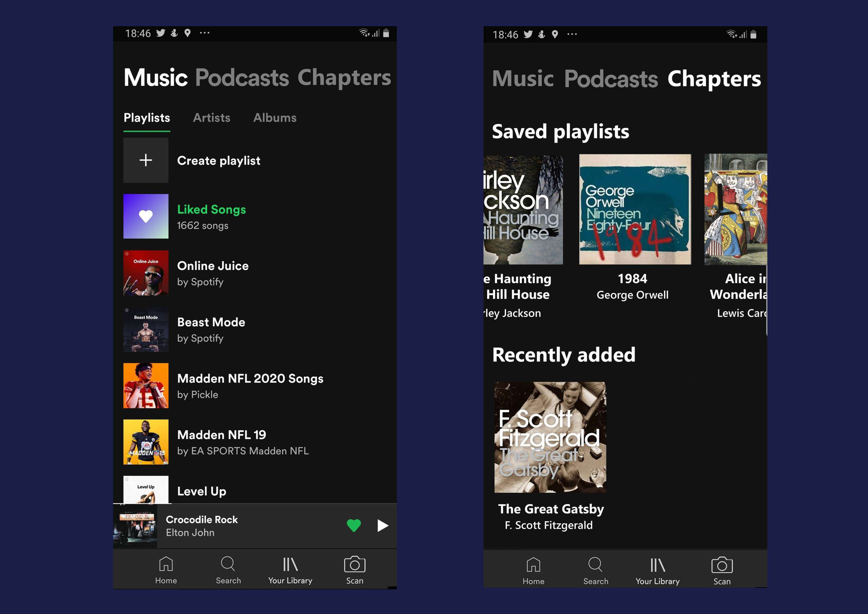Open Home icon in right phone
The width and height of the screenshot is (868, 614).
(x=534, y=571)
